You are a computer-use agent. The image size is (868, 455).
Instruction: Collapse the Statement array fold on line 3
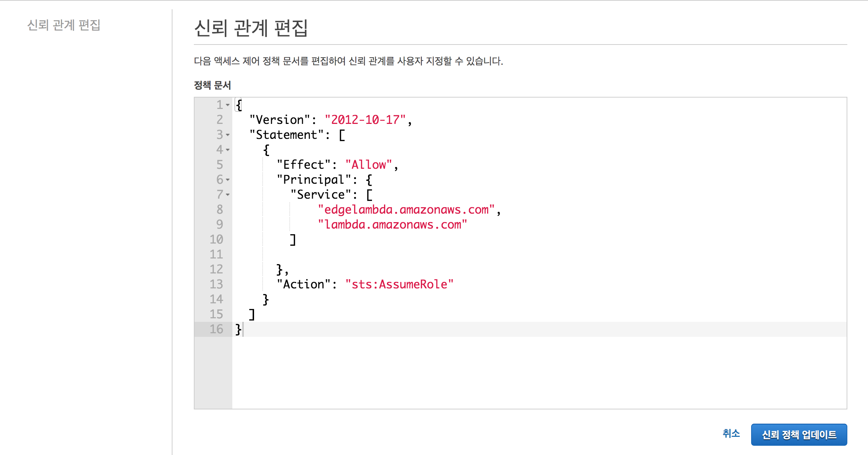click(x=228, y=135)
